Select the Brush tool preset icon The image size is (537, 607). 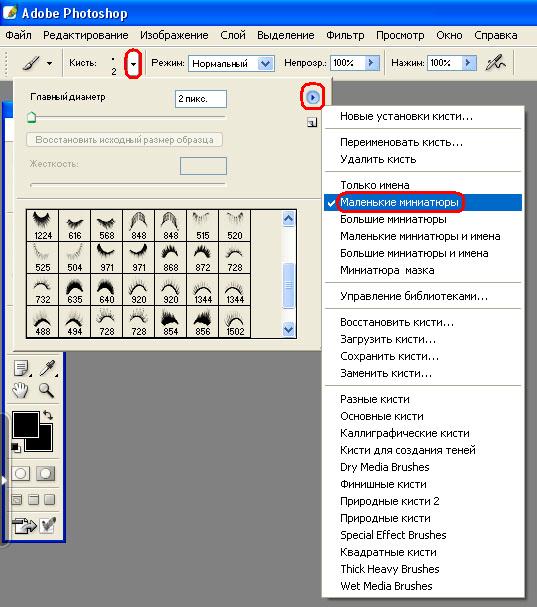tap(31, 63)
